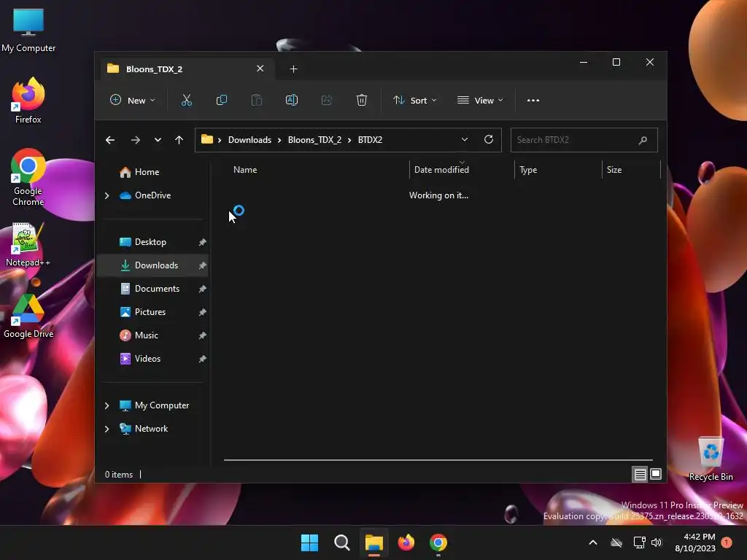Expand the My Computer tree node
The height and width of the screenshot is (560, 747).
tap(107, 405)
